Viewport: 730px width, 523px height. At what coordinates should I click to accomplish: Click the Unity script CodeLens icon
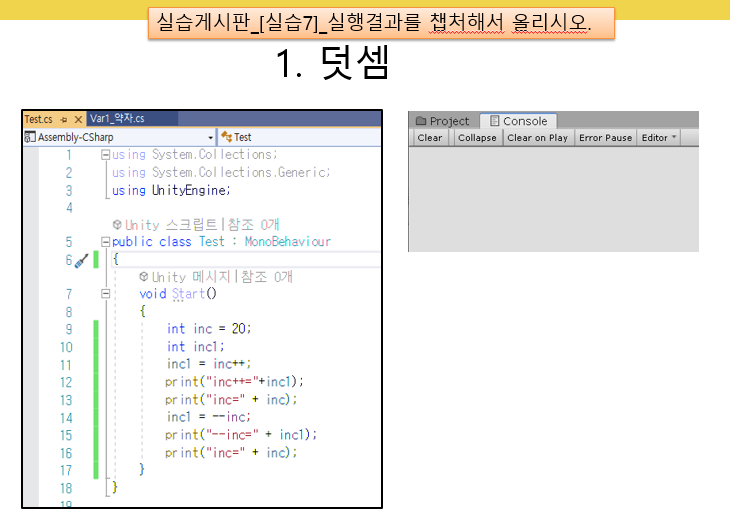pyautogui.click(x=117, y=224)
